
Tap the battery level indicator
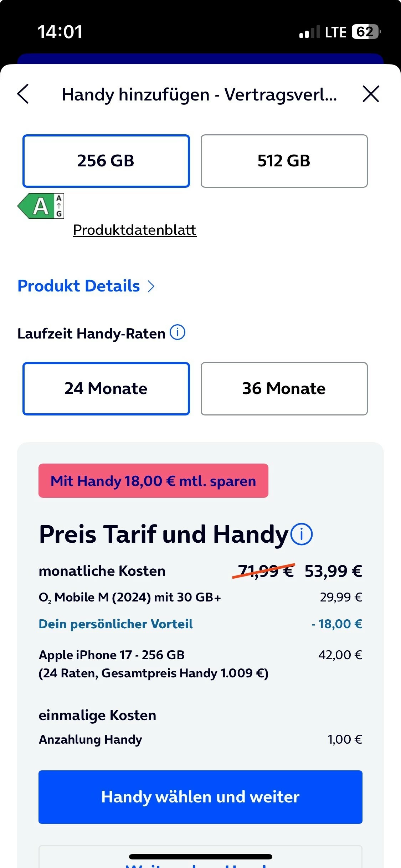click(x=366, y=32)
